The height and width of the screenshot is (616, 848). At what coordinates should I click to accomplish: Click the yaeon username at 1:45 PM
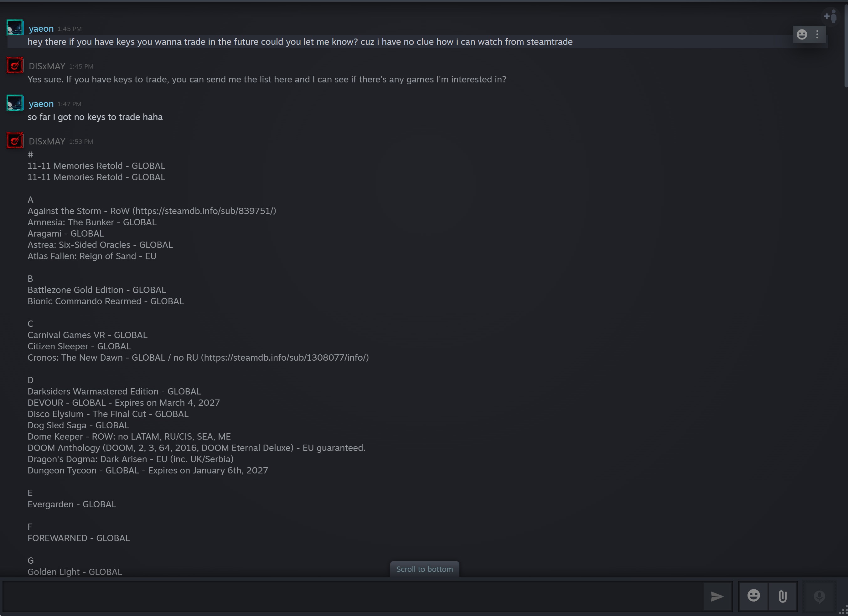(x=41, y=29)
